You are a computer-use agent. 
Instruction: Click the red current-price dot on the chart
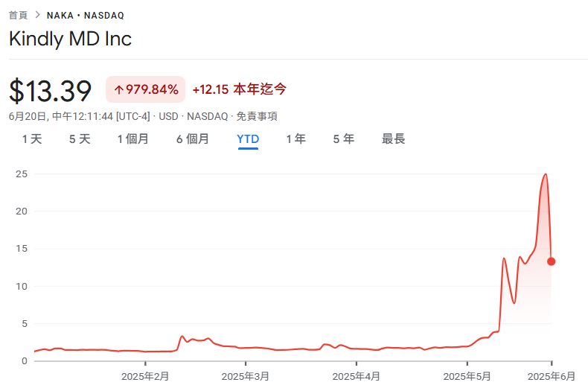click(x=551, y=261)
